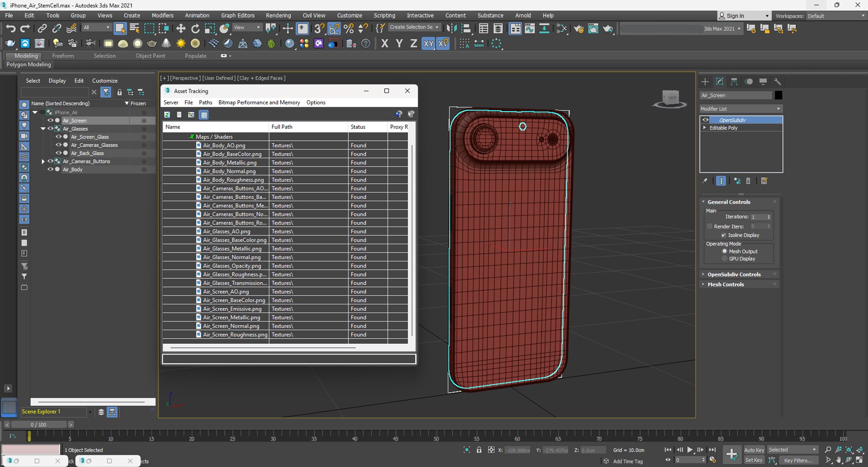
Task: Switch to the Freeform ribbon tab
Action: click(x=63, y=56)
